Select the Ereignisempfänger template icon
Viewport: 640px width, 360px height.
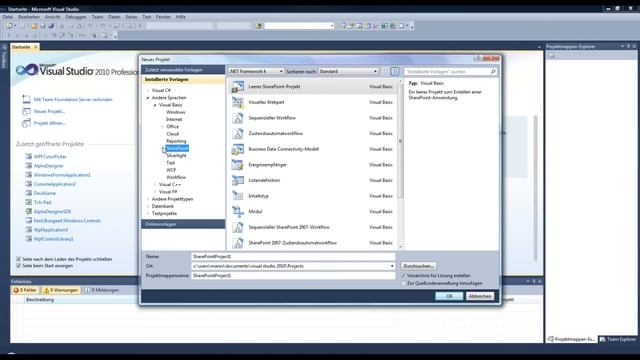tap(238, 164)
